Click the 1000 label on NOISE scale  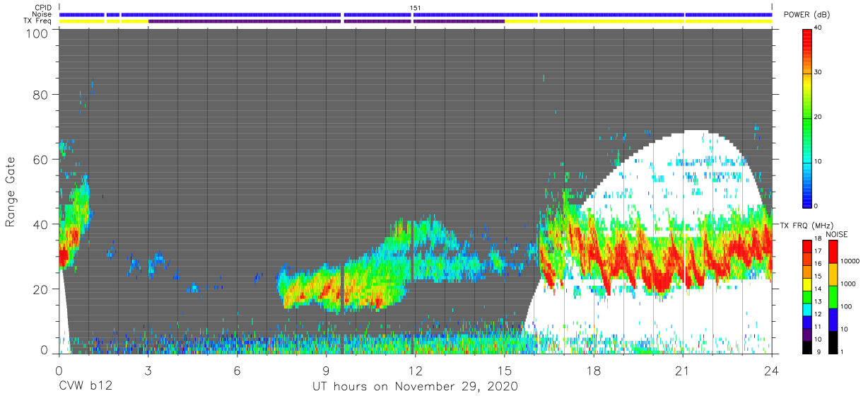pos(849,284)
